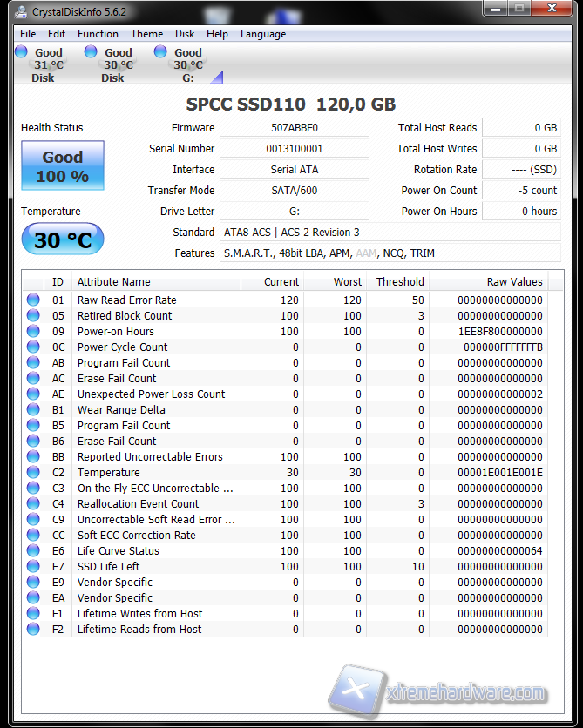The width and height of the screenshot is (583, 728).
Task: Open the Language menu
Action: point(262,34)
